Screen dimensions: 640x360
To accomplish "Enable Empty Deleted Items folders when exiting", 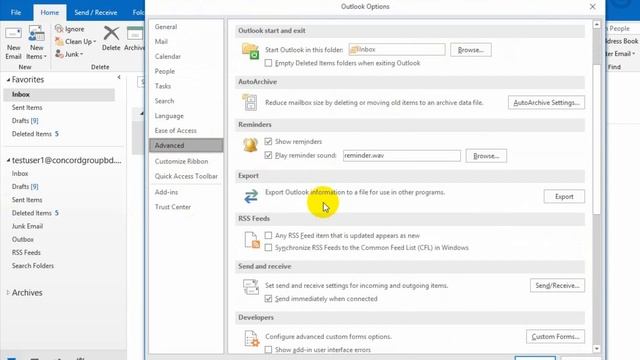I will click(268, 63).
